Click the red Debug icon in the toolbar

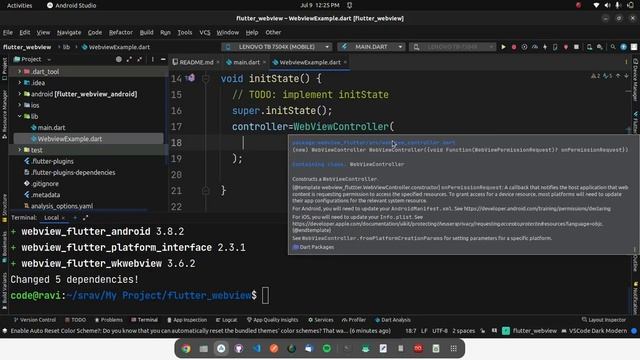[514, 47]
